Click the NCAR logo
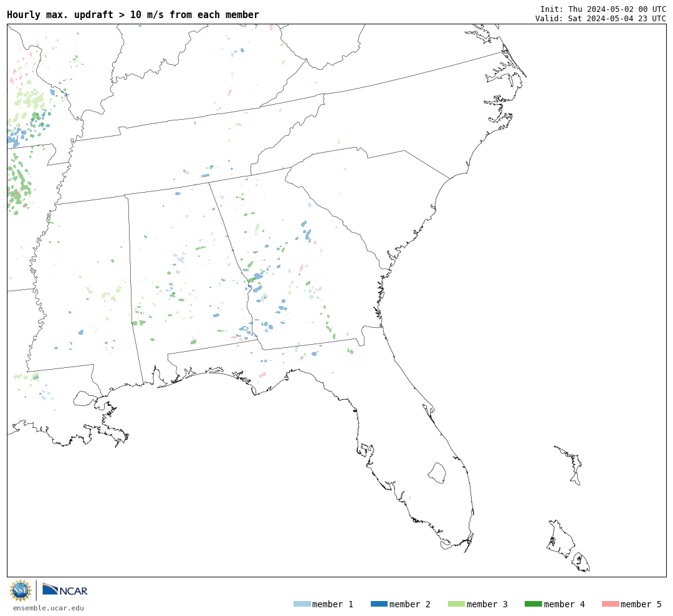Image resolution: width=673 pixels, height=616 pixels. [x=65, y=590]
